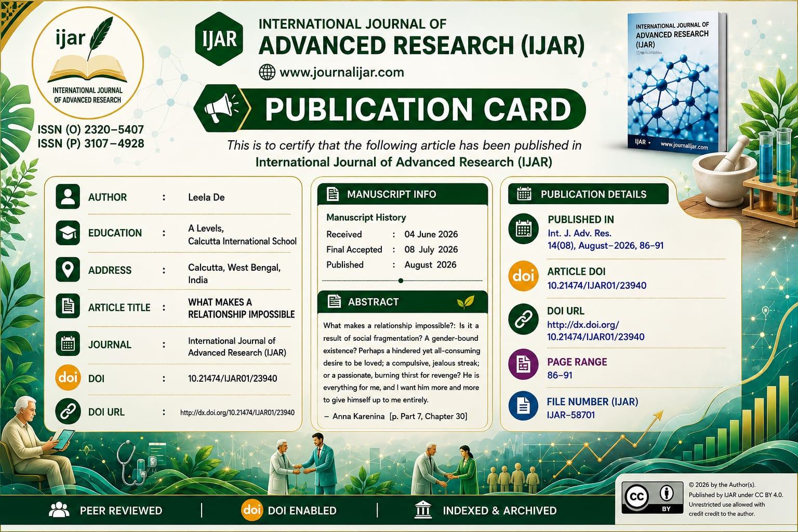
Task: Click the blue file icon beside File Number
Action: (x=523, y=406)
